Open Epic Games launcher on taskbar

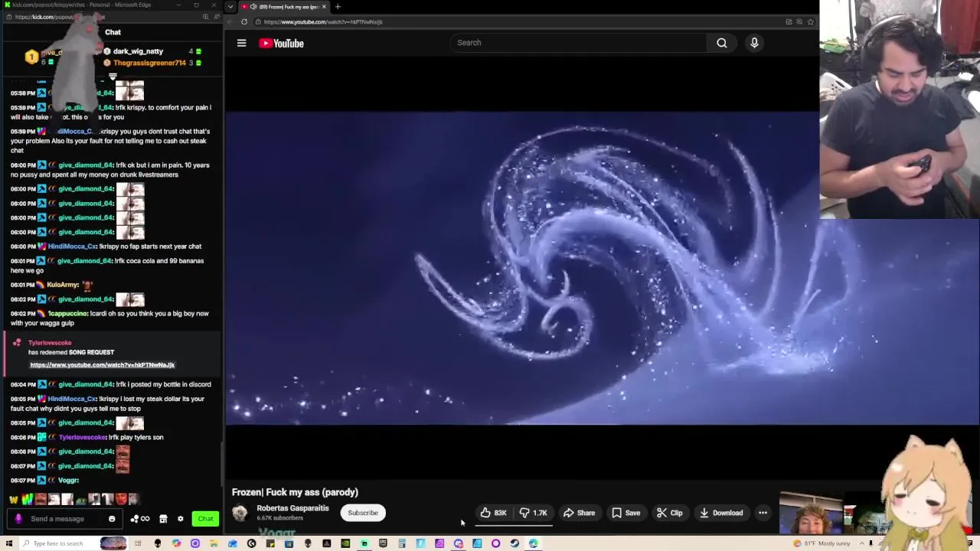coord(383,543)
